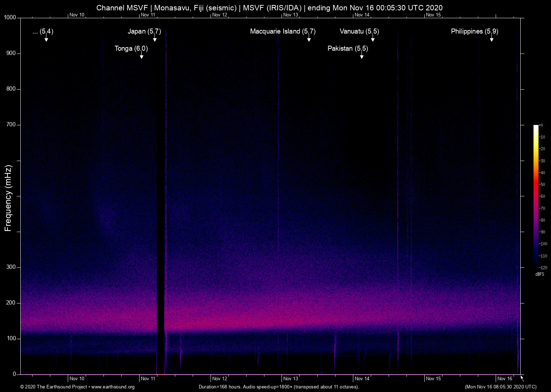Click Nov 11 on the top time axis
Viewport: 551px width, 392px height.
click(148, 15)
